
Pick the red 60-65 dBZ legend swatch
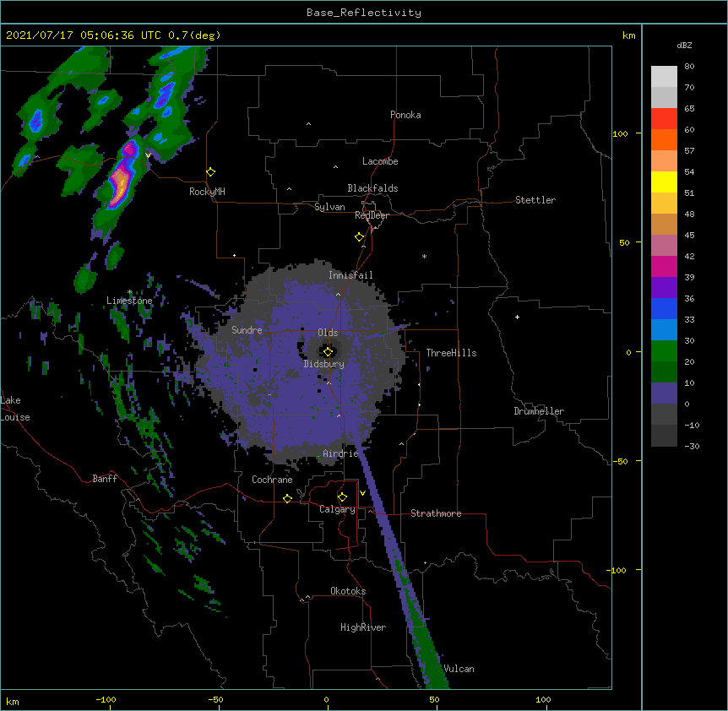click(x=664, y=119)
